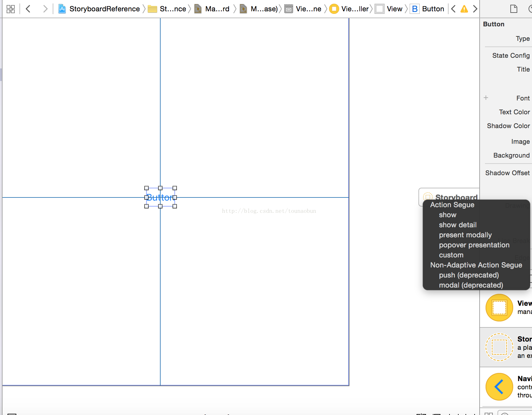Click the Image label in inspector
The image size is (532, 415).
[x=520, y=142]
